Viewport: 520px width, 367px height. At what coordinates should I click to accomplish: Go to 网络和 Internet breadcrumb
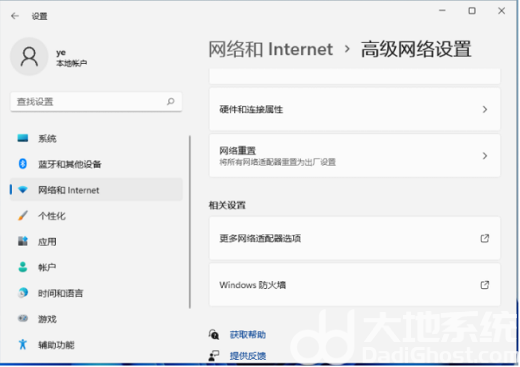270,49
